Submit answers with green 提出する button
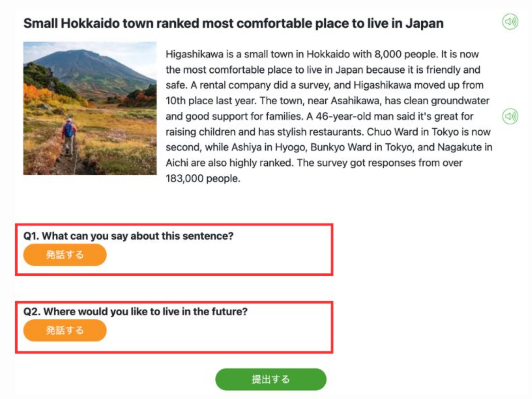 [x=271, y=379]
